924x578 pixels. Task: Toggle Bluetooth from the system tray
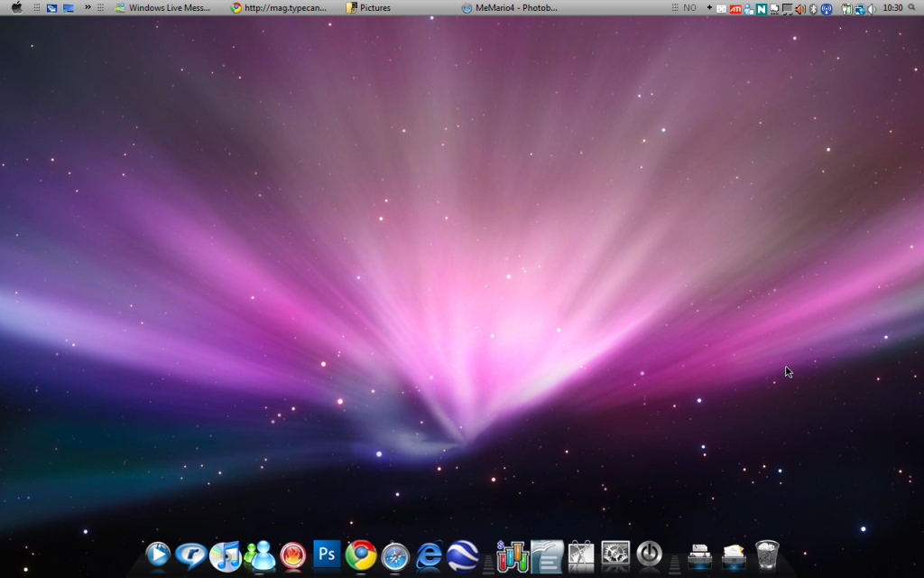click(813, 8)
